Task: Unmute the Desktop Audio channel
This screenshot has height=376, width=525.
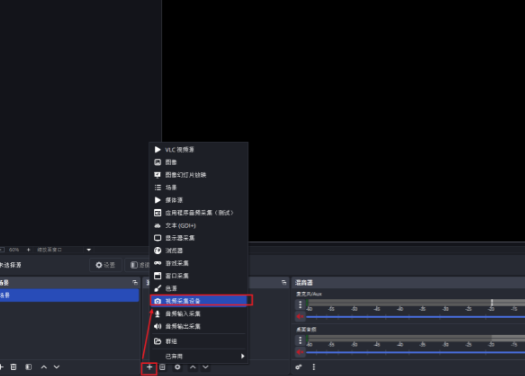Action: [x=300, y=352]
